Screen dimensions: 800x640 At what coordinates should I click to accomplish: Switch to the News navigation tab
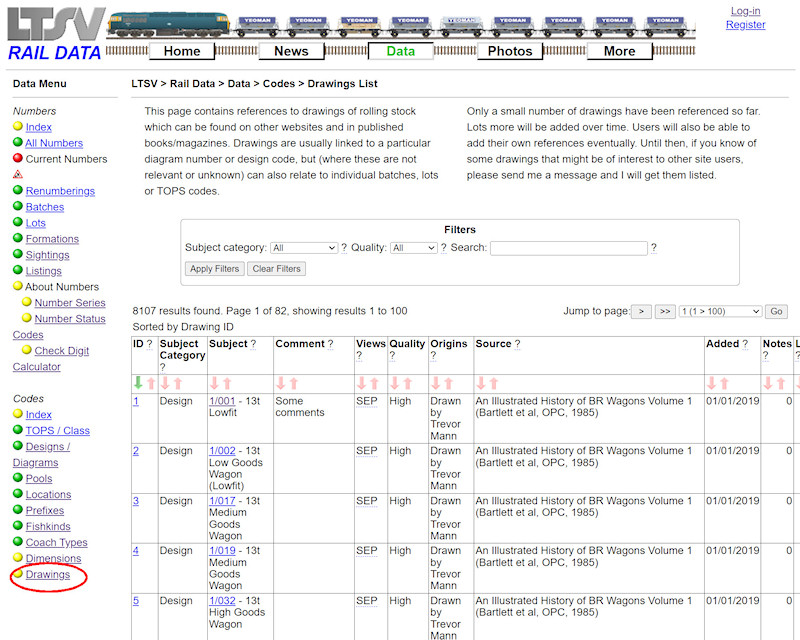(x=291, y=51)
